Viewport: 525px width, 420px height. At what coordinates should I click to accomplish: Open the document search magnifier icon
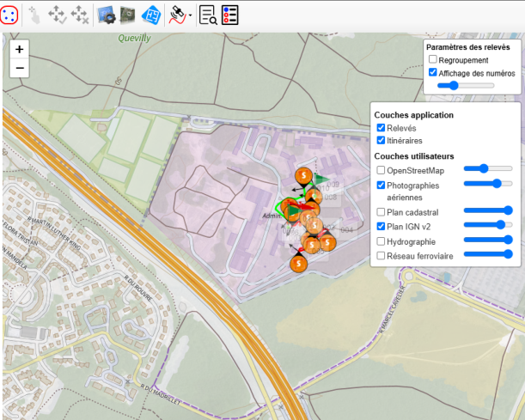pos(208,14)
